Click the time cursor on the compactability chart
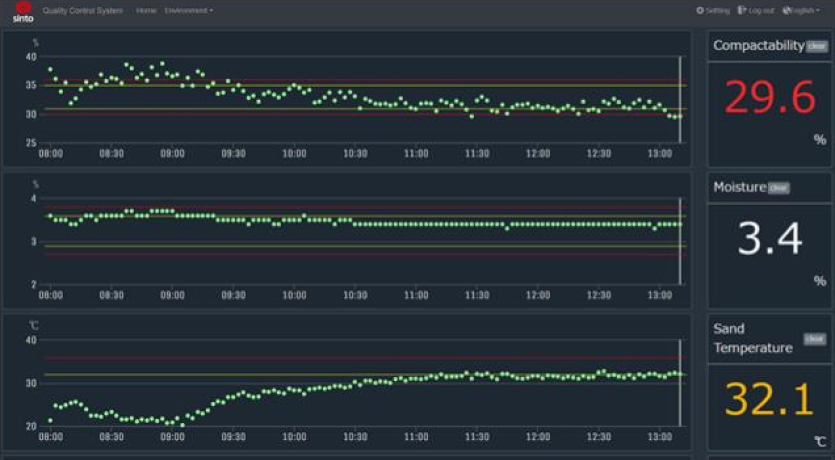This screenshot has height=460, width=835. (680, 100)
